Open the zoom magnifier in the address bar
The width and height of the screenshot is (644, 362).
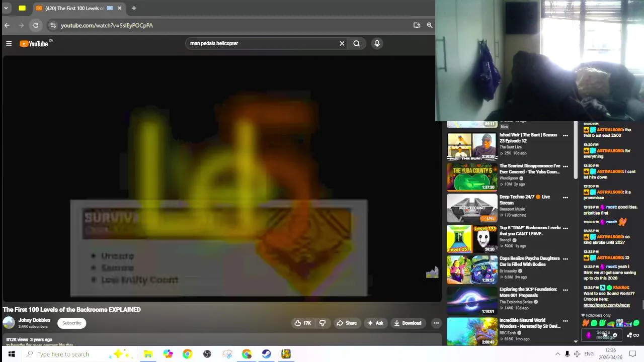(430, 25)
